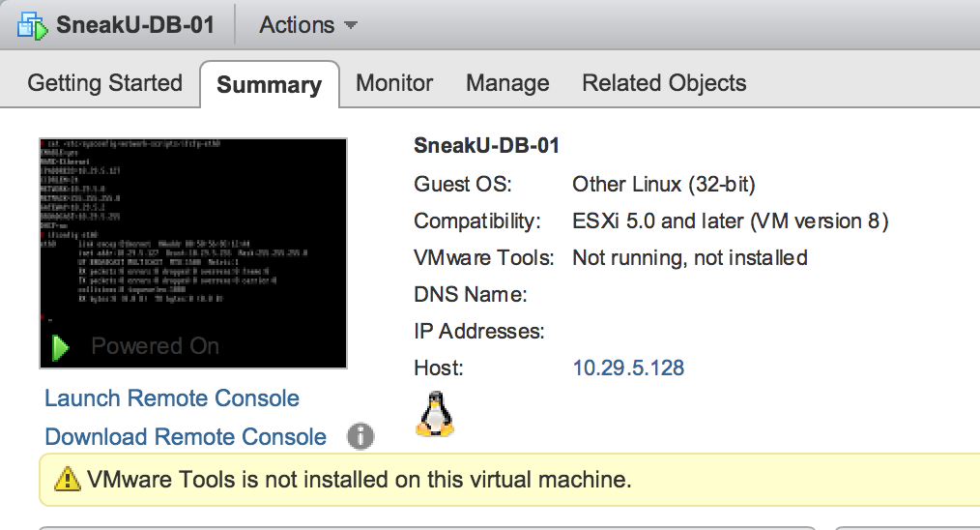Click the 'Other Linux (32-bit)' value
Screen dimensions: 980x530
click(x=664, y=184)
